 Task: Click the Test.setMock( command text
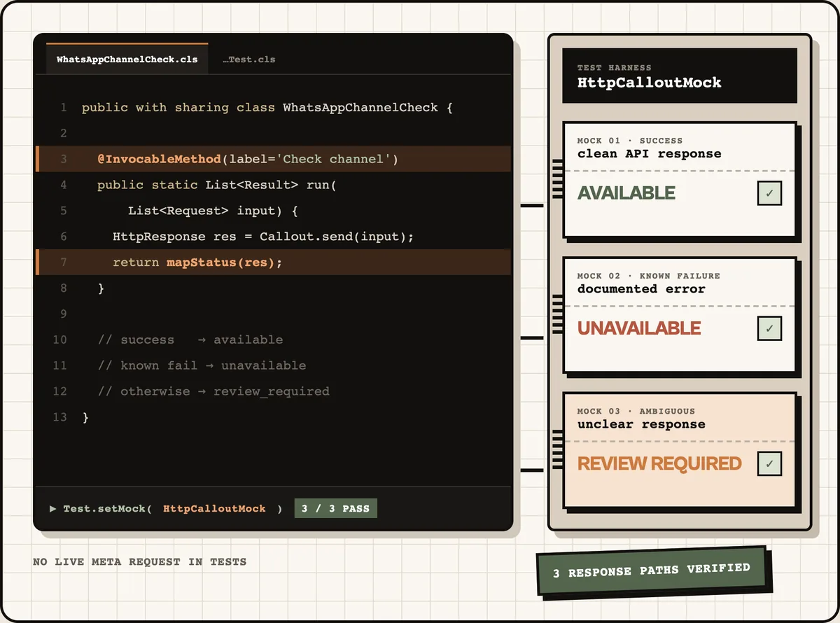pyautogui.click(x=108, y=509)
